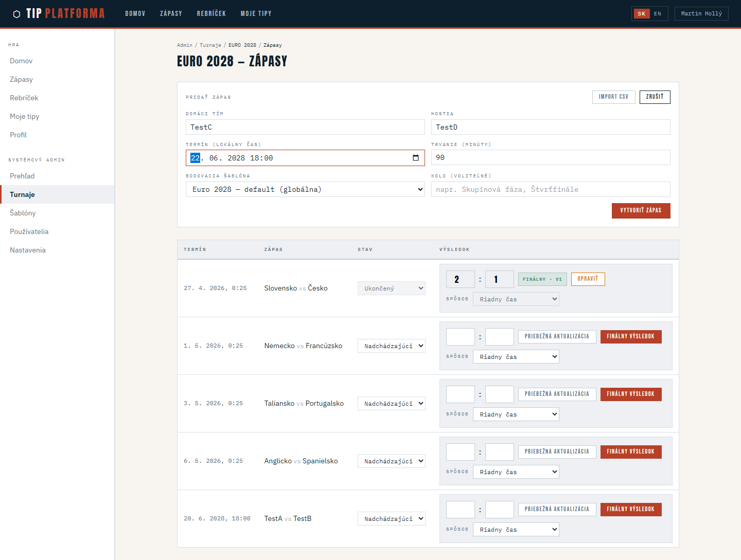Click the Import CSV button

click(613, 97)
